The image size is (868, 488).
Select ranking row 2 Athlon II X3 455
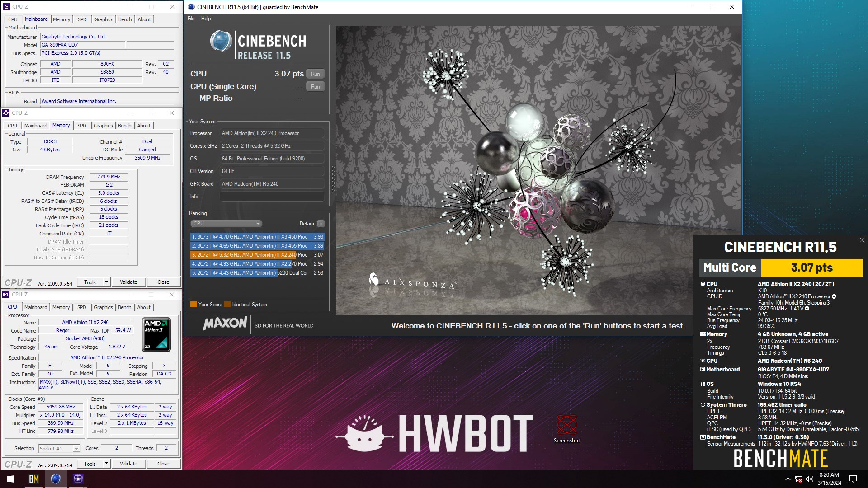(x=257, y=246)
